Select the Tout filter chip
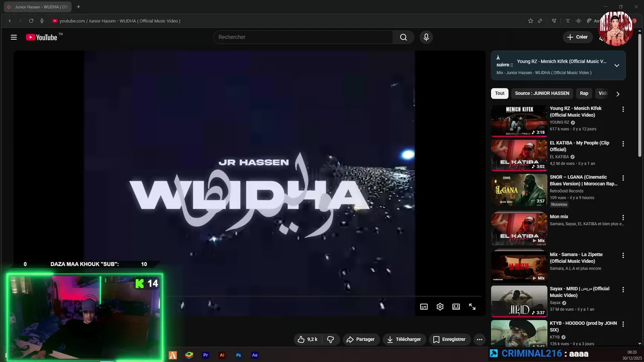The image size is (644, 362). [500, 93]
